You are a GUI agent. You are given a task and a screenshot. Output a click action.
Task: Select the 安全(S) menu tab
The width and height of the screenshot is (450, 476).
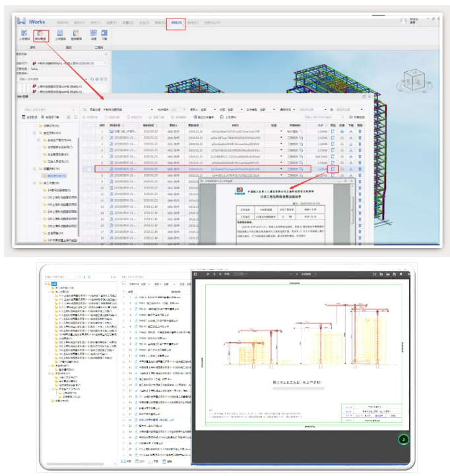pyautogui.click(x=144, y=23)
